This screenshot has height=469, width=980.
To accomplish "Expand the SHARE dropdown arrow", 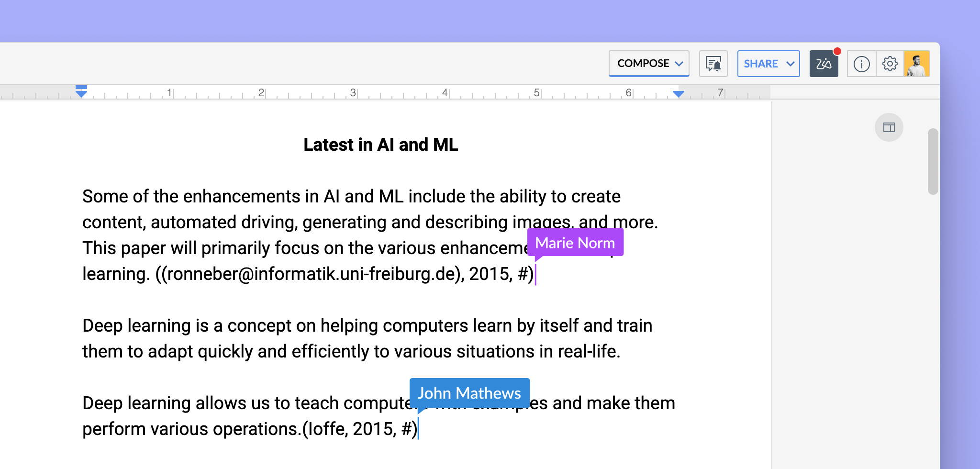I will point(790,64).
